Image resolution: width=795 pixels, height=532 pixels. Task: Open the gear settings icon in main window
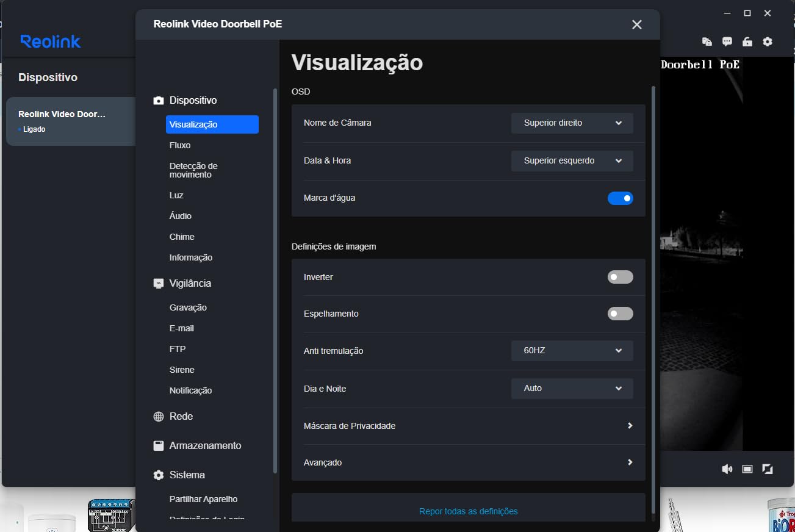coord(768,41)
